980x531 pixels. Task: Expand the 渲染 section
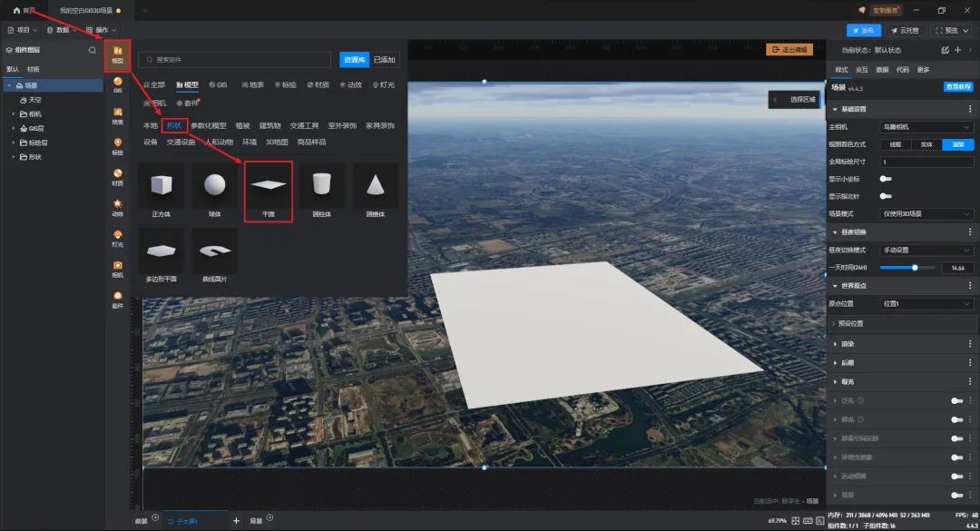tap(847, 344)
